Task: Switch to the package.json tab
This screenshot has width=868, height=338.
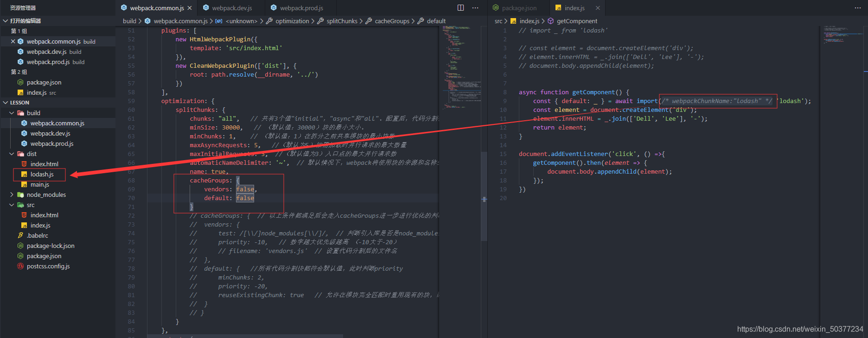Action: pyautogui.click(x=519, y=8)
